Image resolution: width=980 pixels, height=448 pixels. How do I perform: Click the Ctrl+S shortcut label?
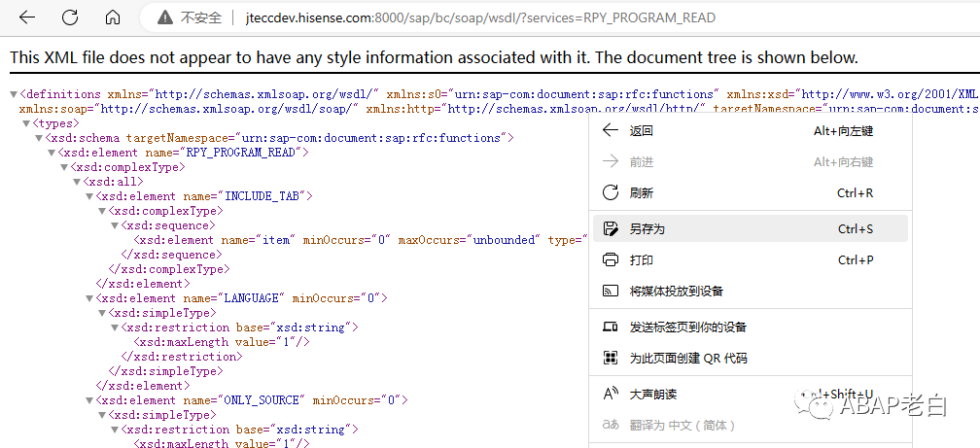[x=856, y=229]
